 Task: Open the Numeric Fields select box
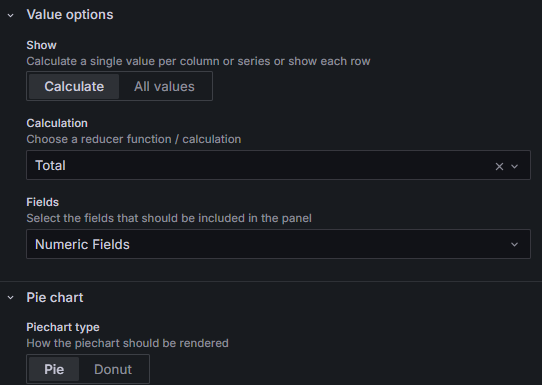[278, 244]
